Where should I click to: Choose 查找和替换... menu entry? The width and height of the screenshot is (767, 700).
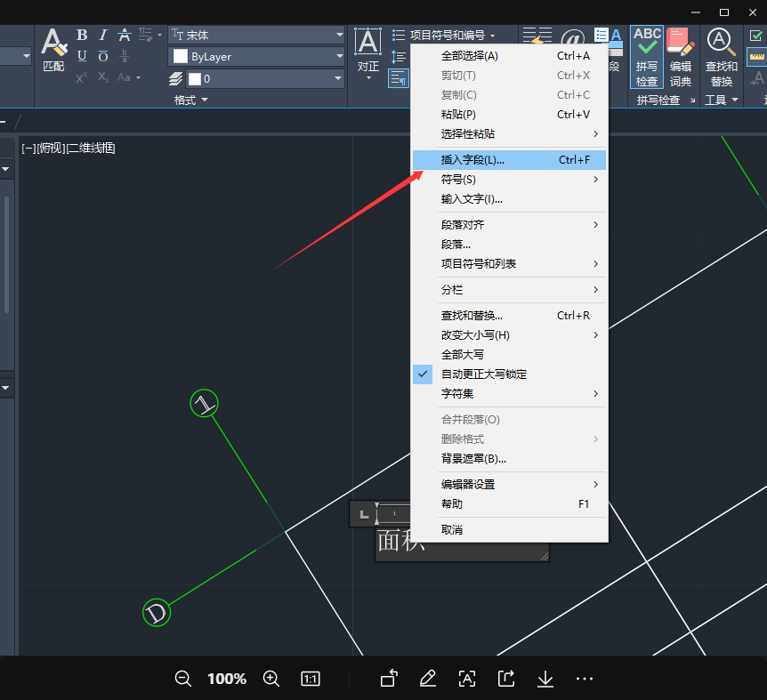509,316
